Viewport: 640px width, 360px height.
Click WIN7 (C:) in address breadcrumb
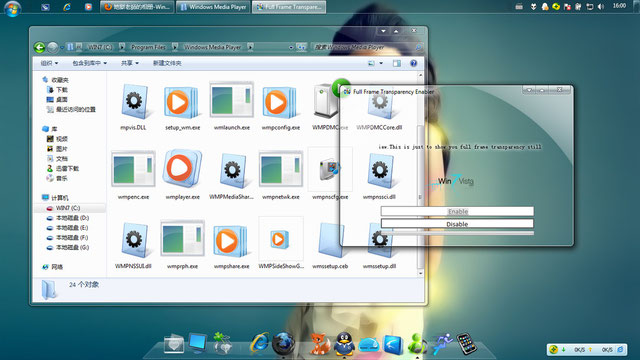(x=100, y=47)
